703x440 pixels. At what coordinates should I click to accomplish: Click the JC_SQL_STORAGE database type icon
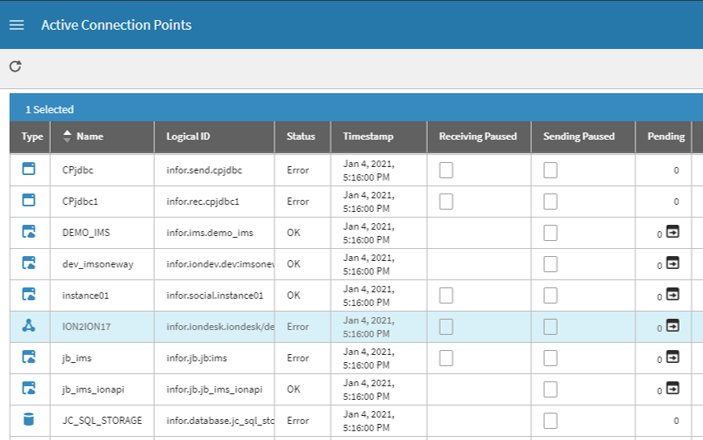pos(29,419)
